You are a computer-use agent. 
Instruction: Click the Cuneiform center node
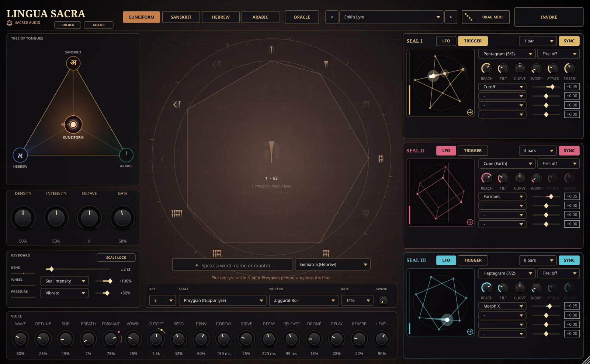(73, 125)
